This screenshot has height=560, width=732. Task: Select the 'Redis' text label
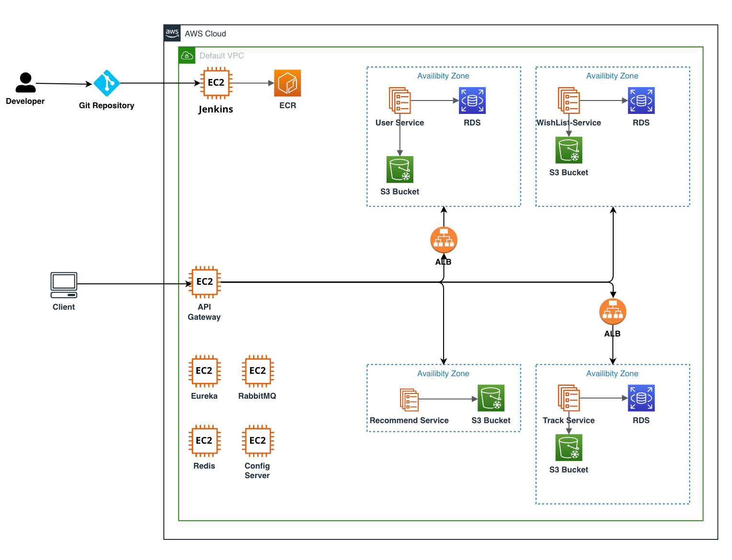pyautogui.click(x=205, y=466)
